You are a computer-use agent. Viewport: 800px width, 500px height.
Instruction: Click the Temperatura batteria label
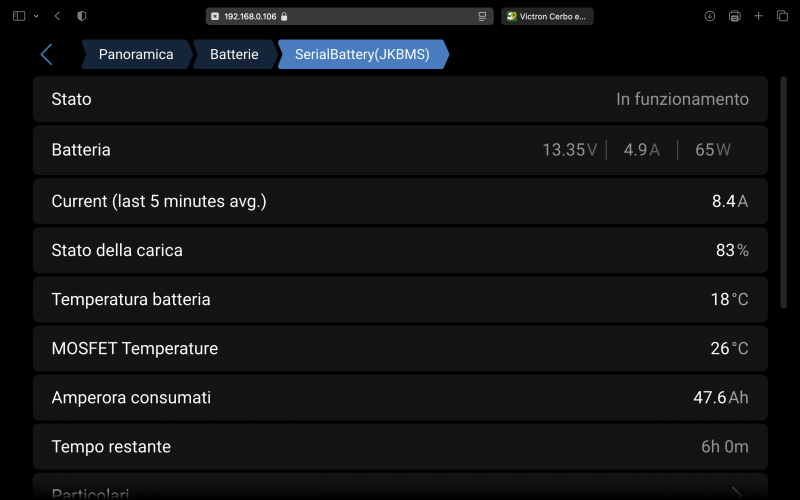(x=131, y=299)
